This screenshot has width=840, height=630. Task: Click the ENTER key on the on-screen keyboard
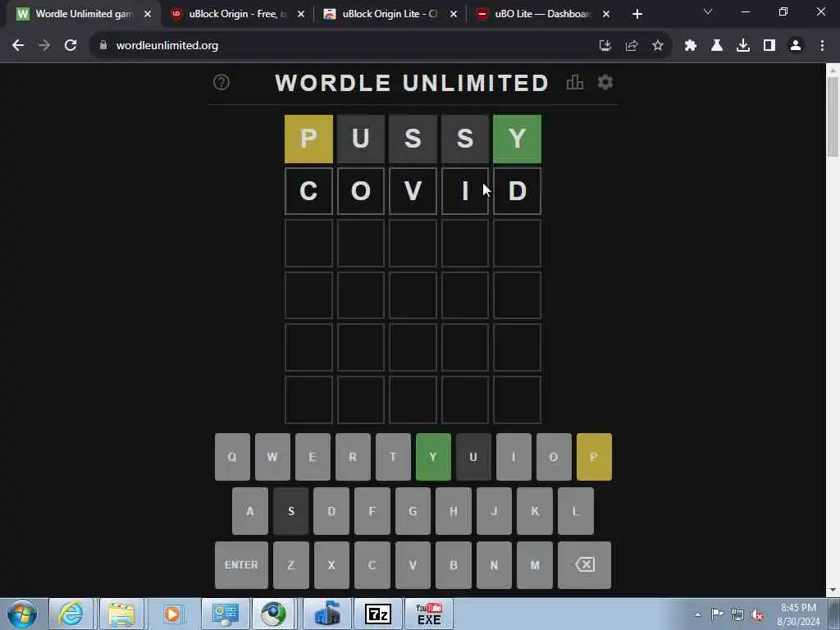point(241,564)
